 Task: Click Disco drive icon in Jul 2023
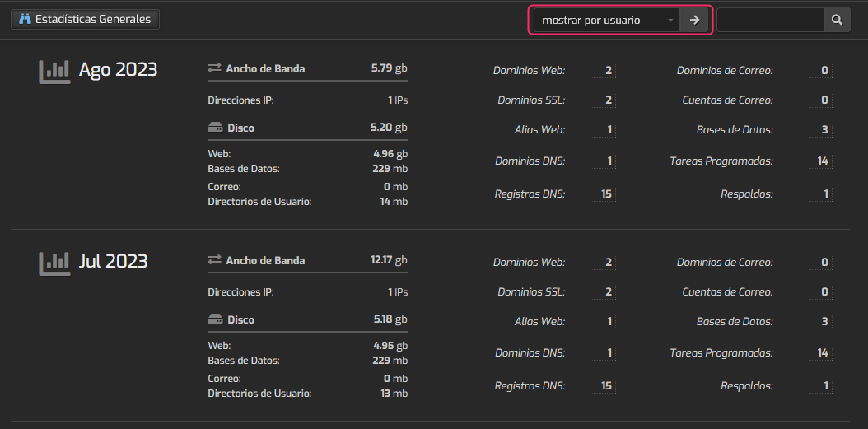click(215, 320)
